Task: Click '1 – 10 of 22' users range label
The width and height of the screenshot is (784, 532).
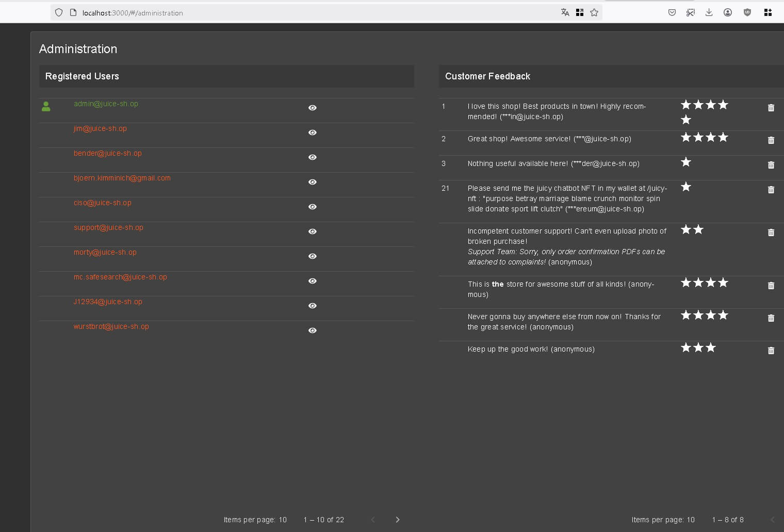Action: (x=324, y=520)
